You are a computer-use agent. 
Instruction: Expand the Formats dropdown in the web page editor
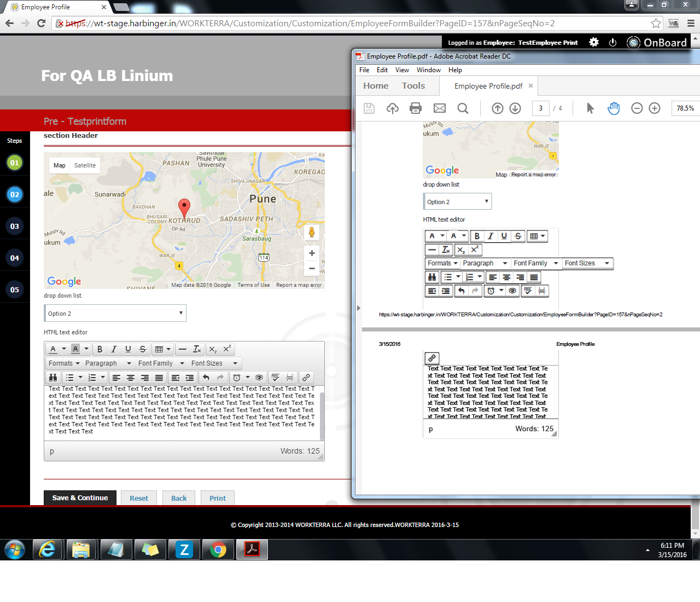63,363
